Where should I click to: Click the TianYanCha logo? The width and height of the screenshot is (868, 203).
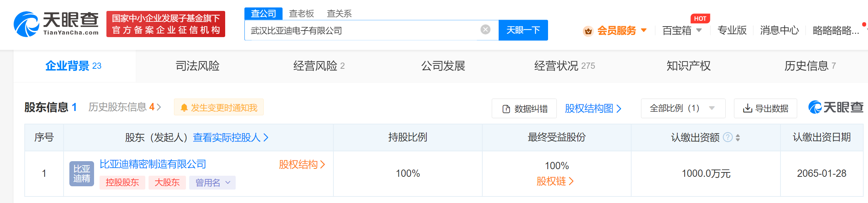56,24
